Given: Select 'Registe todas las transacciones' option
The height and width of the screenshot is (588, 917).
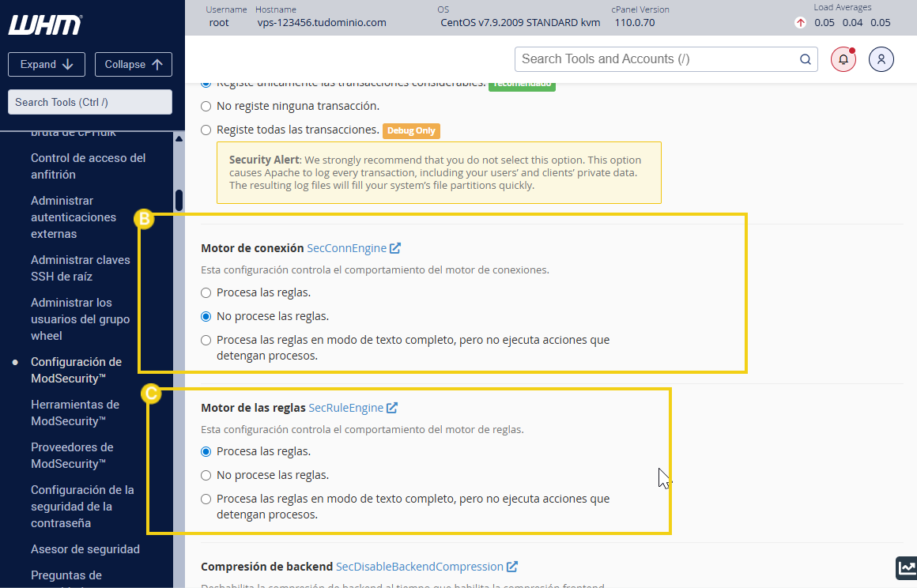Looking at the screenshot, I should pos(206,130).
